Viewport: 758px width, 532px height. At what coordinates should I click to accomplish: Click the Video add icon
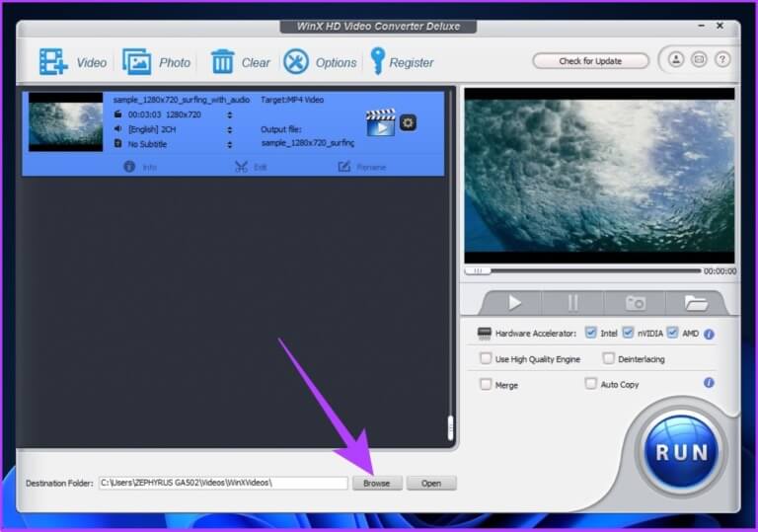point(54,61)
